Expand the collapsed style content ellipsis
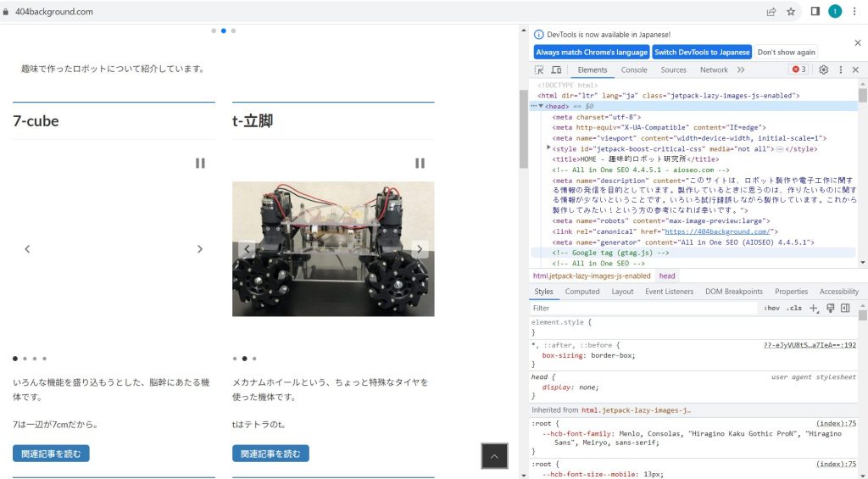Viewport: 868px width, 479px height. 780,149
